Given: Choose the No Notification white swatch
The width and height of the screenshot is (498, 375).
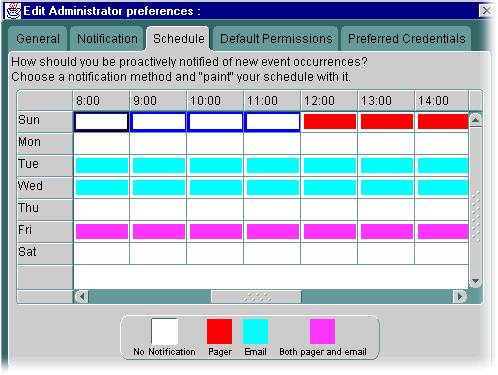Looking at the screenshot, I should [164, 331].
